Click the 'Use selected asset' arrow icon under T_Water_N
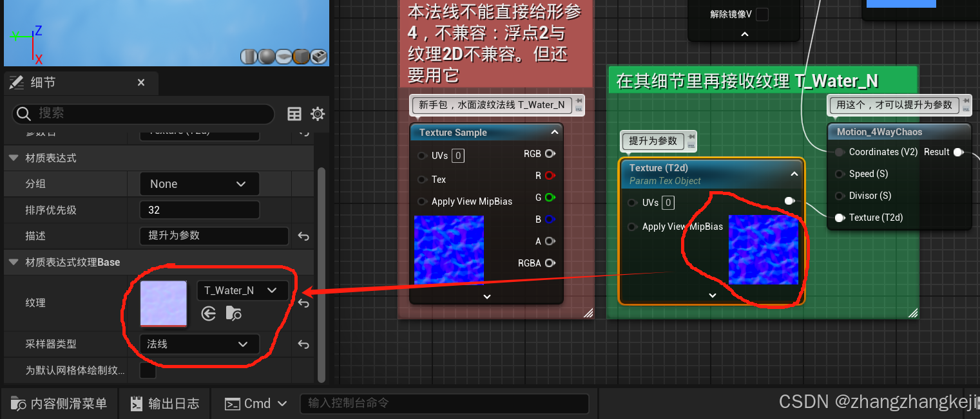Viewport: 980px width, 419px height. point(208,313)
